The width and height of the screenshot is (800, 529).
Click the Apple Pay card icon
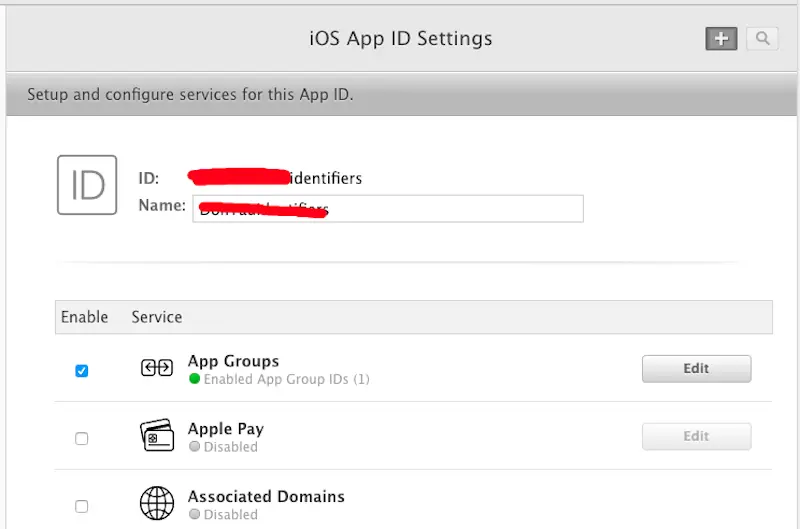157,437
